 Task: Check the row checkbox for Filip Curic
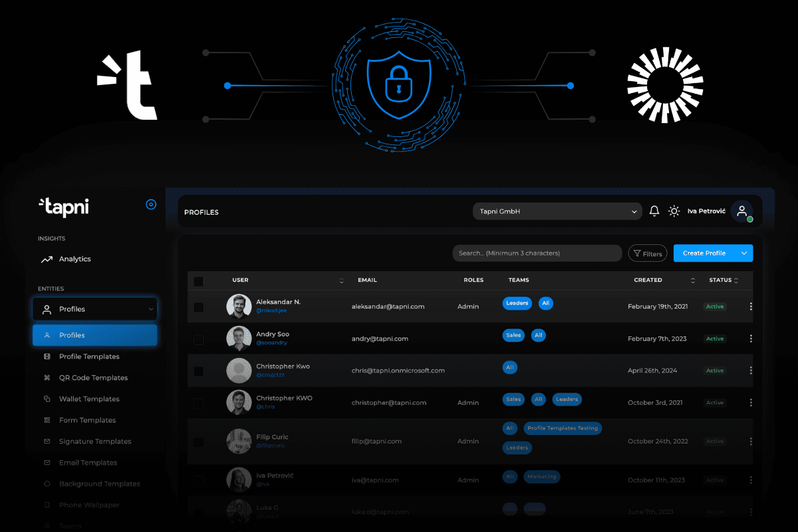(x=198, y=442)
